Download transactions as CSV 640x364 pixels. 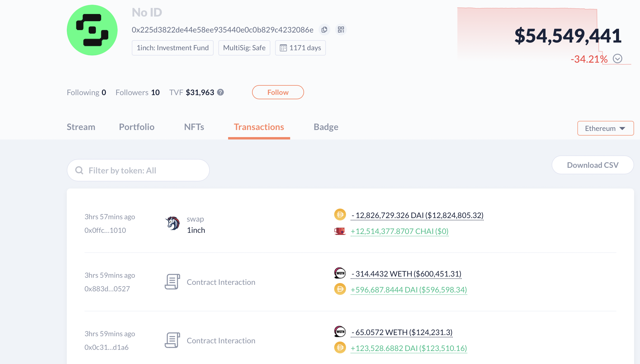[x=593, y=165]
